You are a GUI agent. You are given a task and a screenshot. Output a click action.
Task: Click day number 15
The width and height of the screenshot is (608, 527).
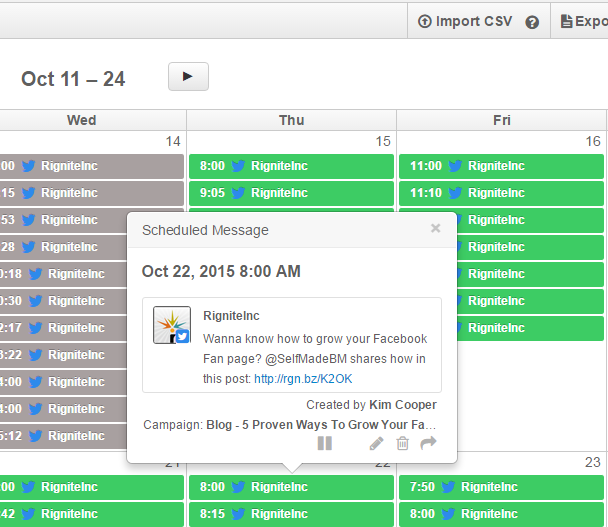pos(383,141)
